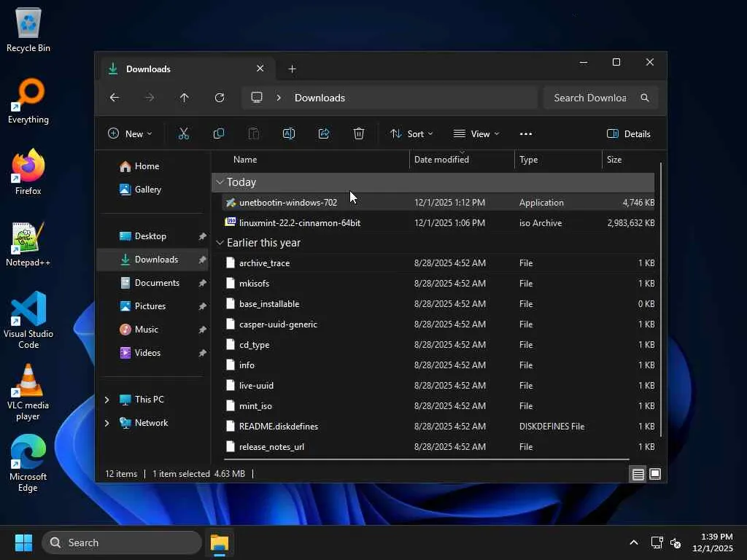Open the Windows Start menu
Image resolution: width=747 pixels, height=560 pixels.
click(x=23, y=542)
